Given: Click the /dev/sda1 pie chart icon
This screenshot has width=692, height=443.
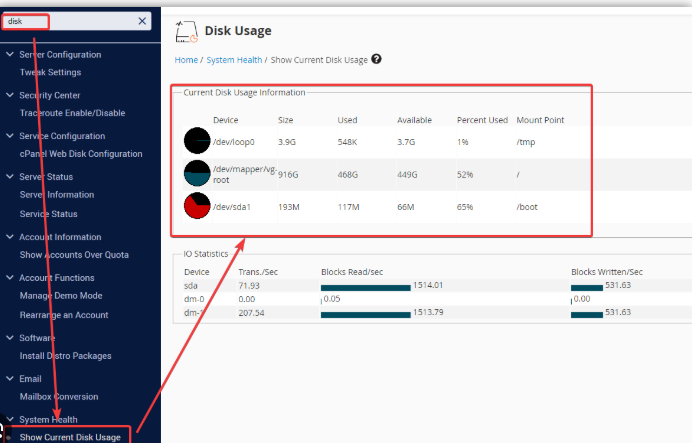Looking at the screenshot, I should point(197,206).
